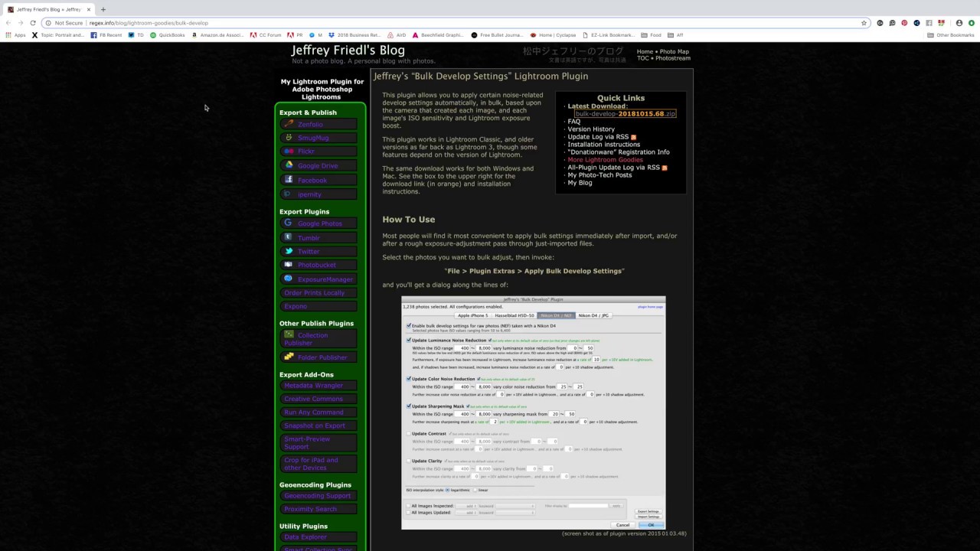Click the Facebook plugin icon
The width and height of the screenshot is (980, 551).
(288, 180)
